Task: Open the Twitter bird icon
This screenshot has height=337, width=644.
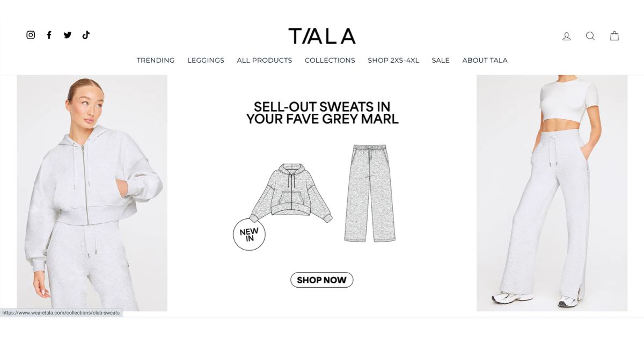Action: point(68,35)
